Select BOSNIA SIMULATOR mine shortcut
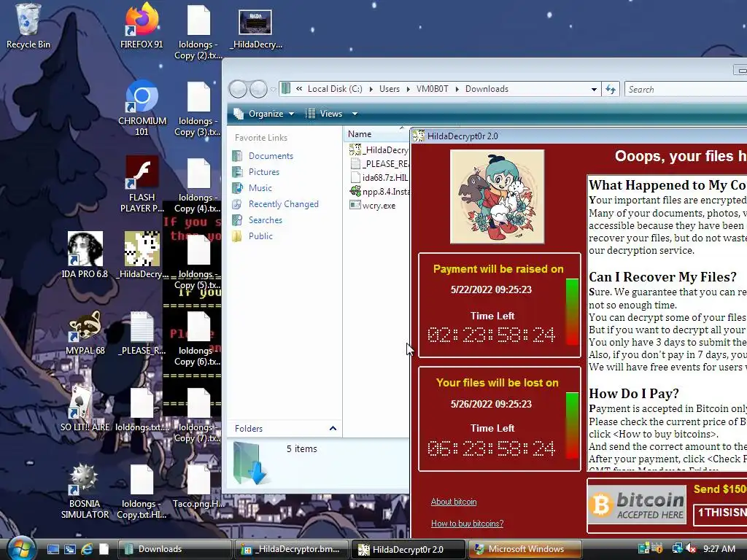The height and width of the screenshot is (560, 747). click(85, 491)
